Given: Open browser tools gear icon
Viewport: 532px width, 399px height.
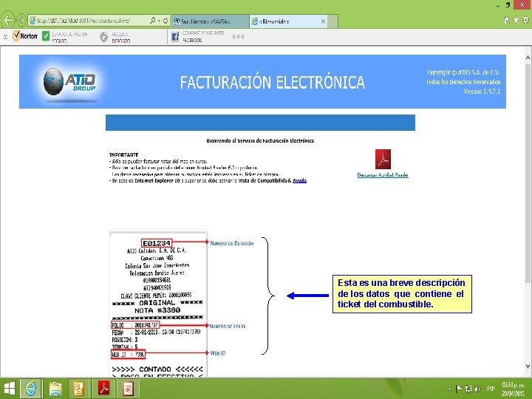Looking at the screenshot, I should click(x=525, y=20).
